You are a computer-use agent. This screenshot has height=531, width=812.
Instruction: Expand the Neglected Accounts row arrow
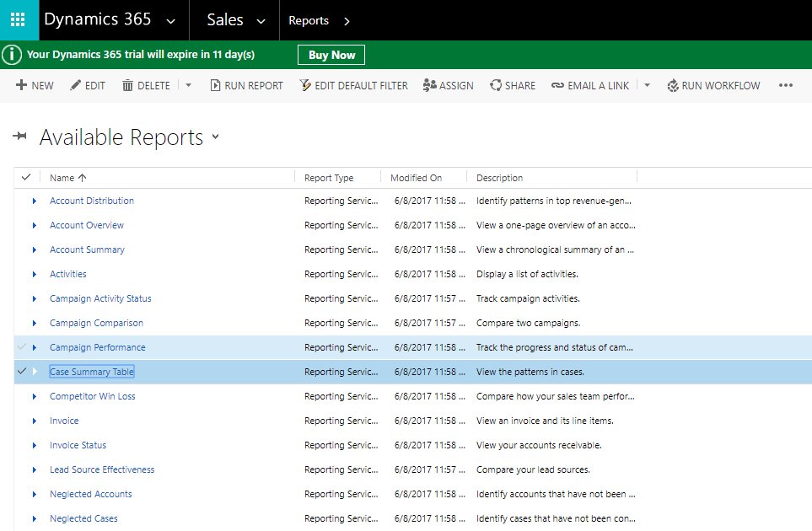pyautogui.click(x=35, y=494)
